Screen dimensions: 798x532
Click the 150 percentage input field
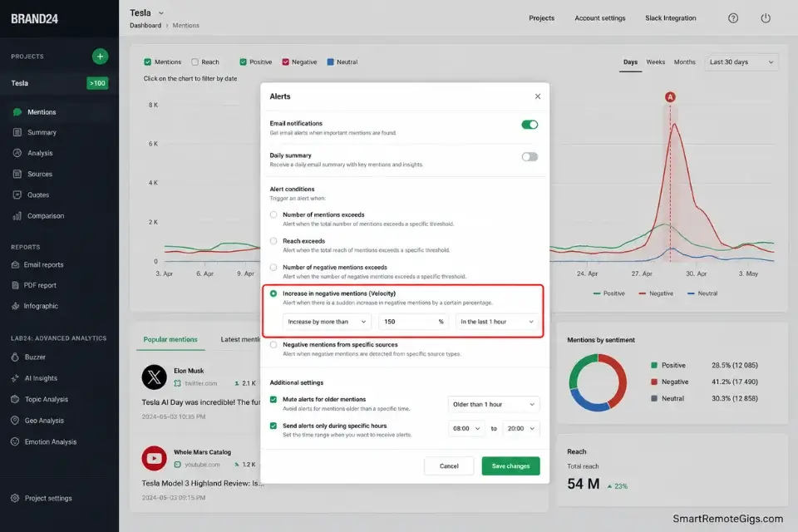(x=413, y=322)
